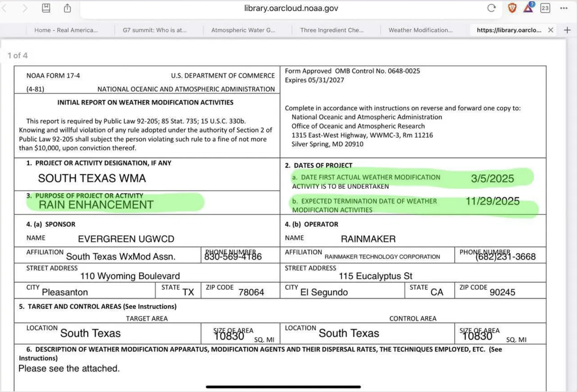Select the https://library.oarclo... tab
Screen dimensions: 577x392
click(509, 30)
